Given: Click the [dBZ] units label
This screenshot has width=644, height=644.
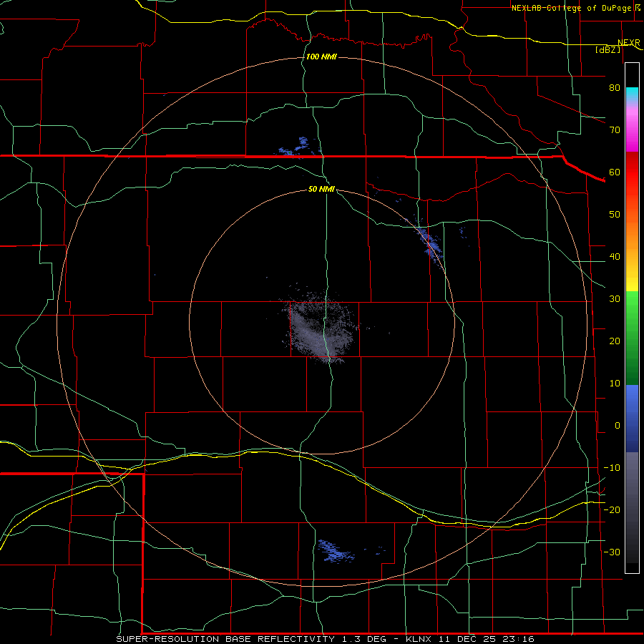Looking at the screenshot, I should tap(608, 49).
